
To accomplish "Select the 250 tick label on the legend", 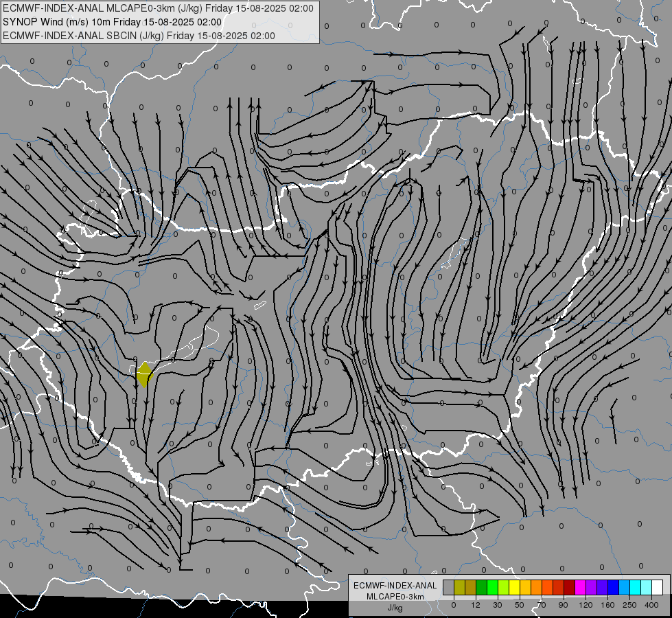I will (x=629, y=605).
